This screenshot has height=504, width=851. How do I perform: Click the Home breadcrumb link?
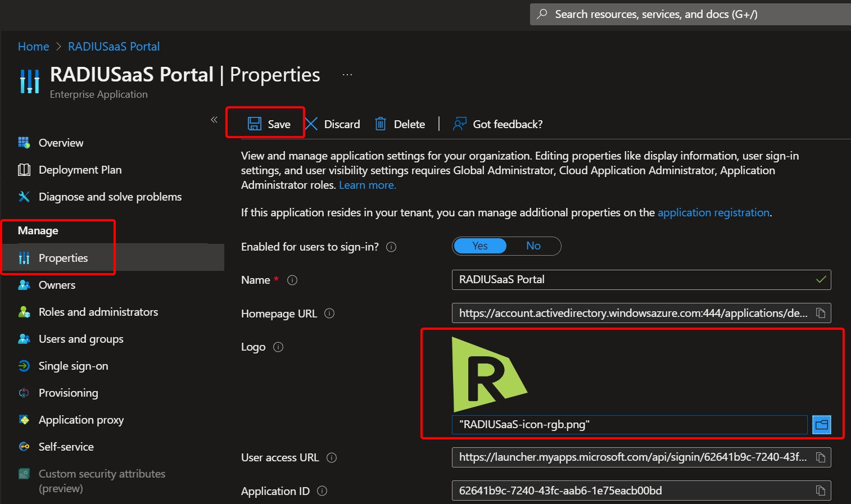click(x=33, y=47)
